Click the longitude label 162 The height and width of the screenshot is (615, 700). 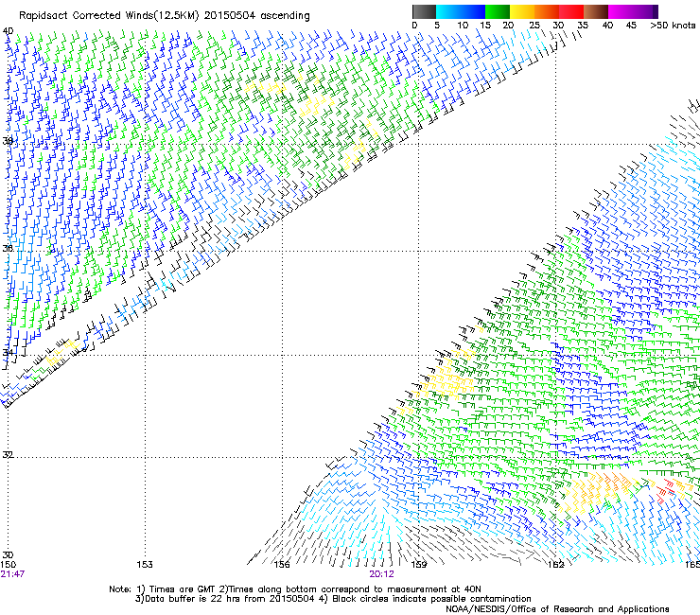click(556, 565)
